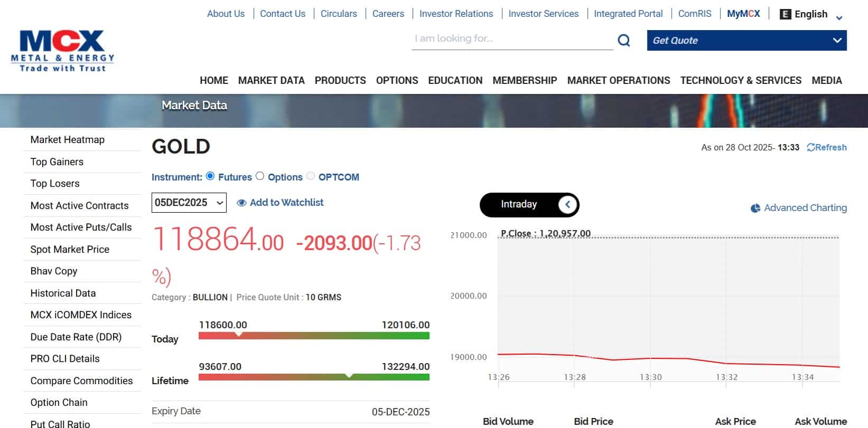Open Bhav Copy in sidebar
This screenshot has height=428, width=868.
tap(54, 271)
